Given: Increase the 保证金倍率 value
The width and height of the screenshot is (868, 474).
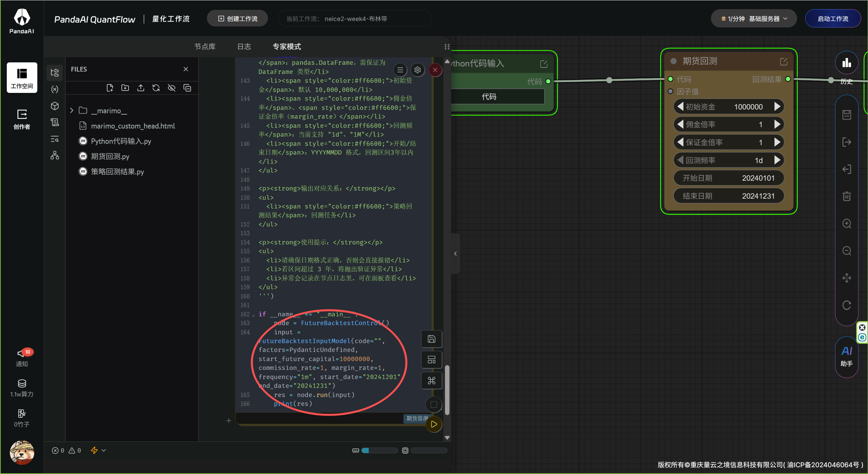Looking at the screenshot, I should point(777,142).
